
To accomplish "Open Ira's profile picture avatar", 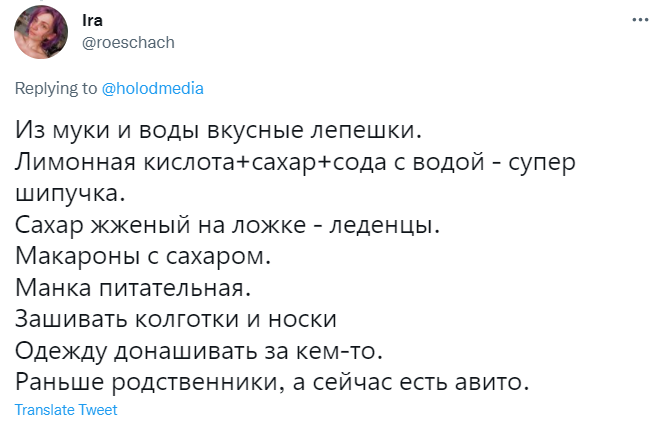I will 41,32.
